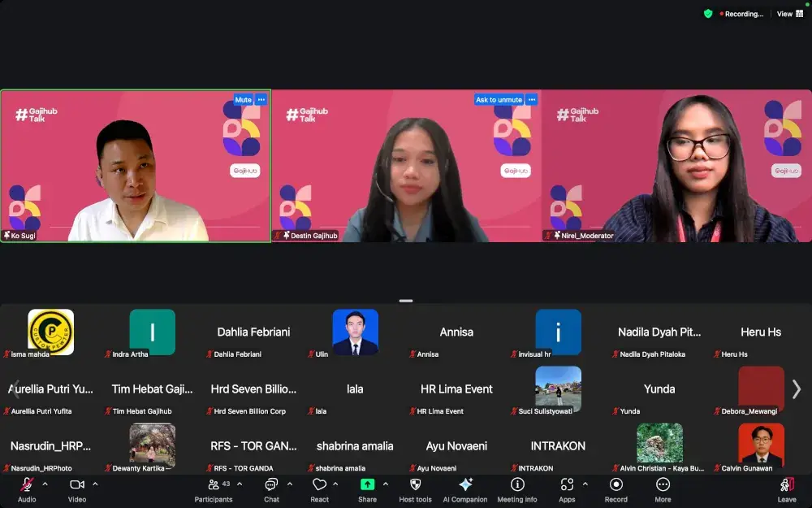Open the three-dot menu on Ko Sugi's video
Image resolution: width=812 pixels, height=508 pixels.
tap(261, 100)
